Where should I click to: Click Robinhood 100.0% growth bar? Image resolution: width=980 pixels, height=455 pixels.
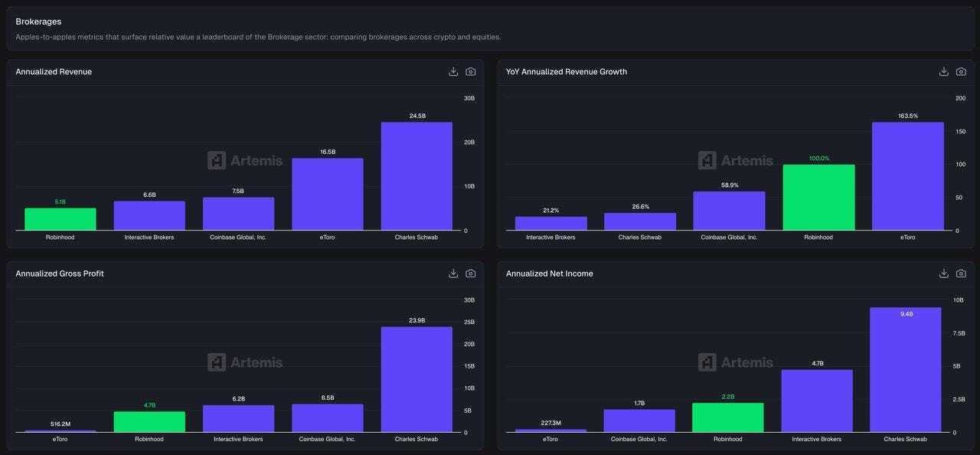(x=818, y=198)
